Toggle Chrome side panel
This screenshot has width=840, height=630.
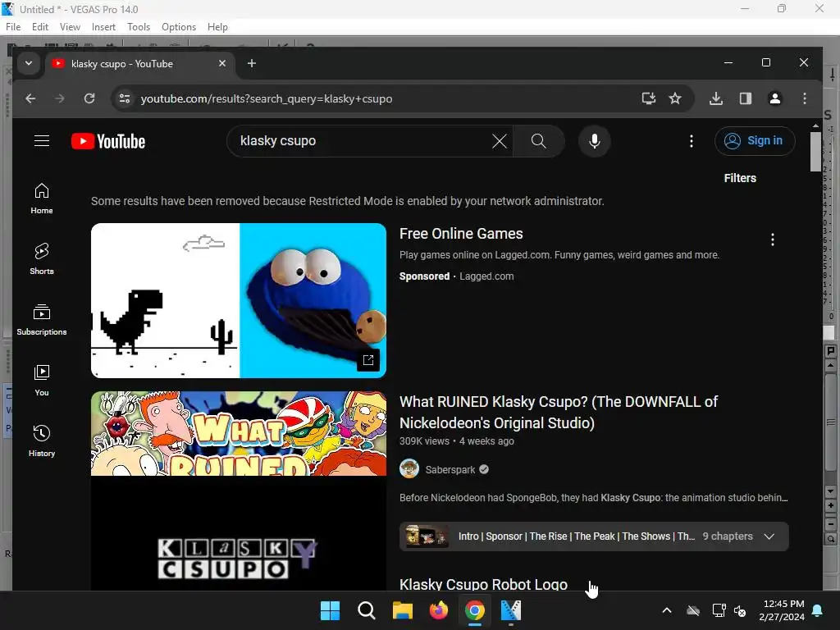tap(745, 98)
